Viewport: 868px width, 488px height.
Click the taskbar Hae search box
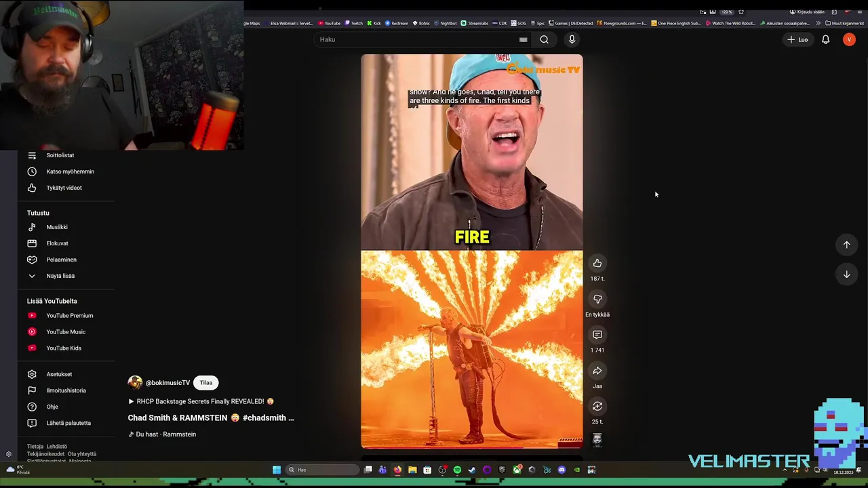pyautogui.click(x=323, y=470)
